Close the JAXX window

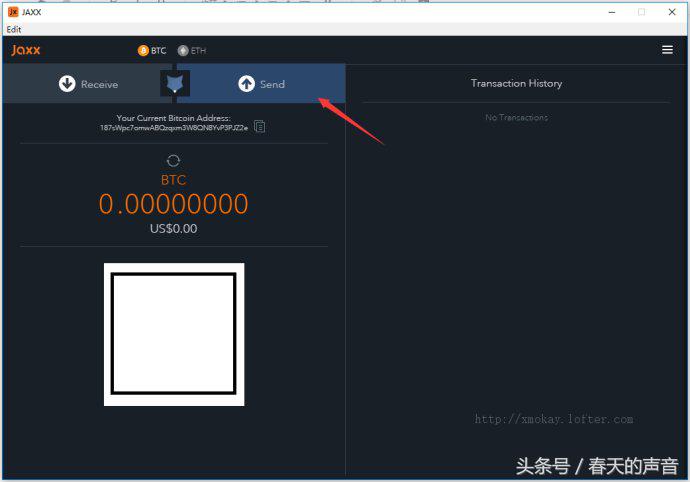coord(672,12)
